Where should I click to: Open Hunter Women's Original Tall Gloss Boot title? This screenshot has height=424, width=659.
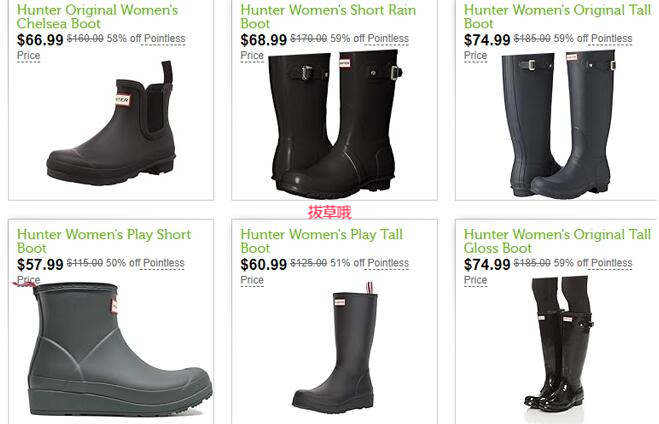tap(557, 241)
